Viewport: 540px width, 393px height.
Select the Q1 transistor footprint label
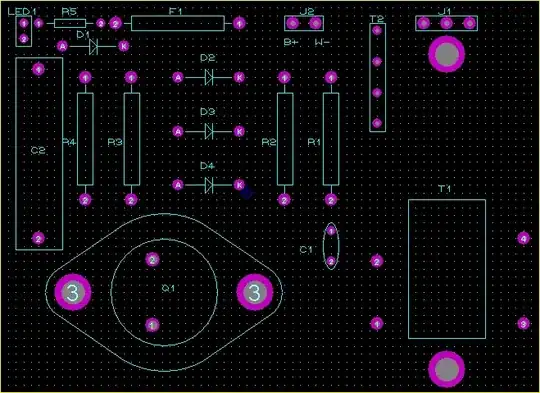click(x=168, y=288)
